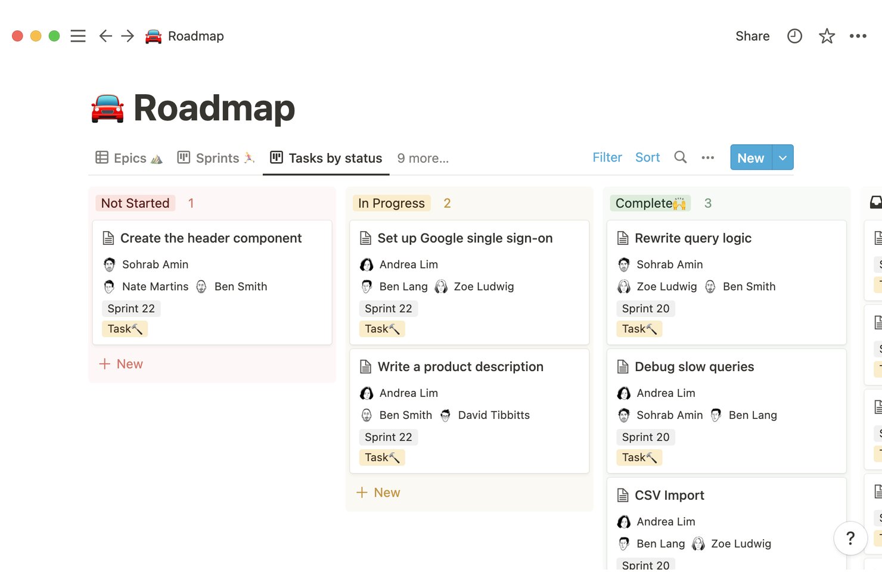Open the Set up Google single sign-on card
This screenshot has width=882, height=588.
[x=469, y=282]
